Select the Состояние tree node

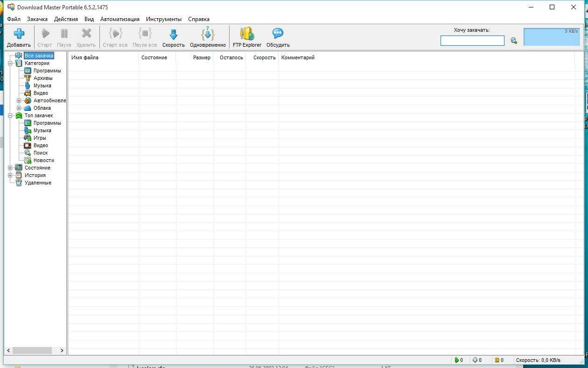click(37, 168)
